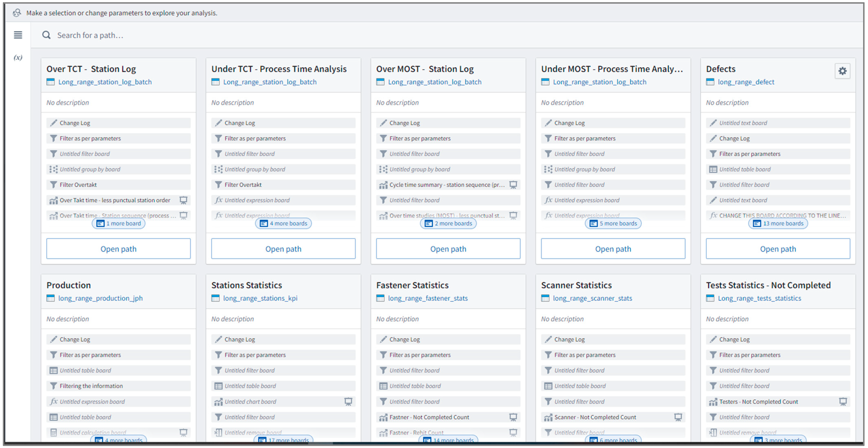Expand 5 more boards in Under MOST
The width and height of the screenshot is (868, 448).
point(613,223)
